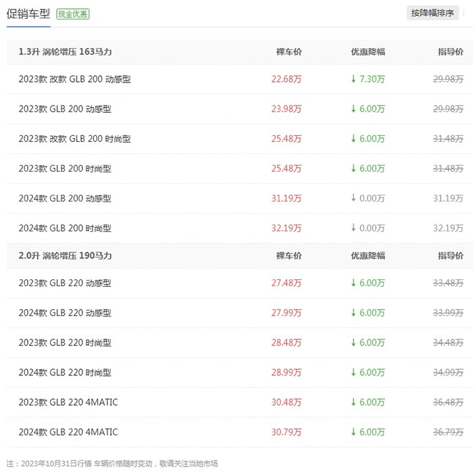Click the struck-through 36.48万 guide price
Screen dimensions: 473x476
tap(448, 402)
